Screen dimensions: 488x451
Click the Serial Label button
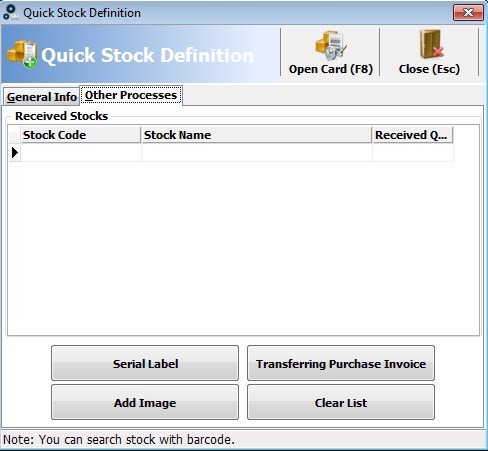click(x=145, y=363)
